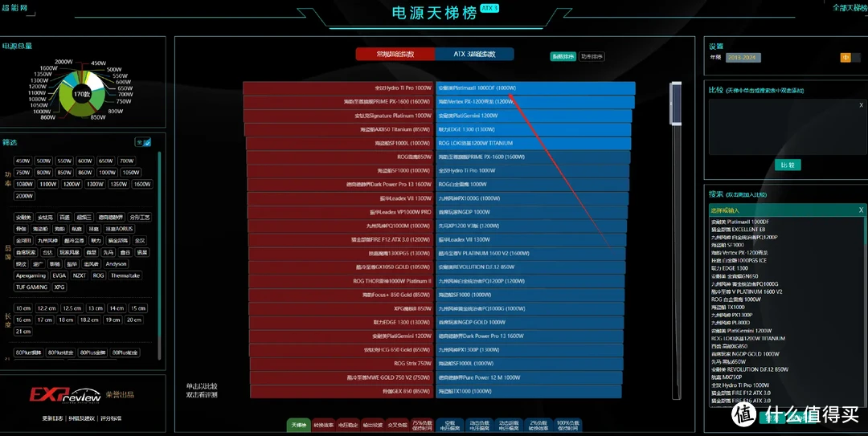Viewport: 868px width, 436px height.
Task: Toggle the 750W power filter chip
Action: click(x=23, y=173)
